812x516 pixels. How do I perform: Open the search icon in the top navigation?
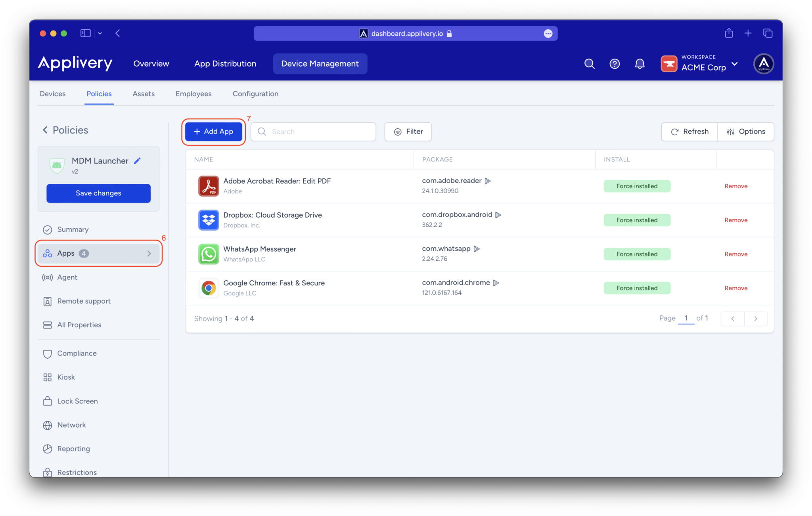tap(589, 63)
